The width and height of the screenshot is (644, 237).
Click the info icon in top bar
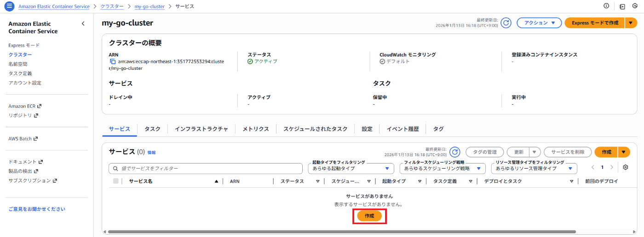coord(606,6)
